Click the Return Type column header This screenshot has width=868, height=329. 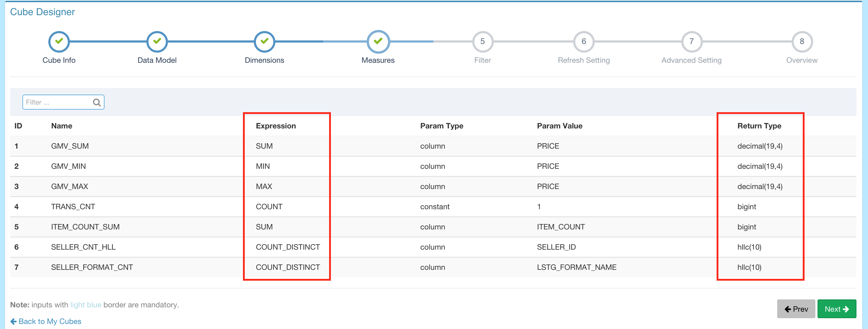tap(759, 126)
